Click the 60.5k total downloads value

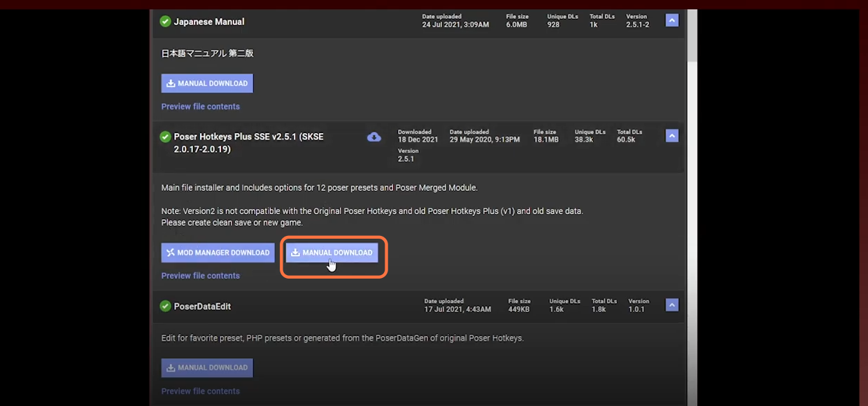click(x=626, y=140)
